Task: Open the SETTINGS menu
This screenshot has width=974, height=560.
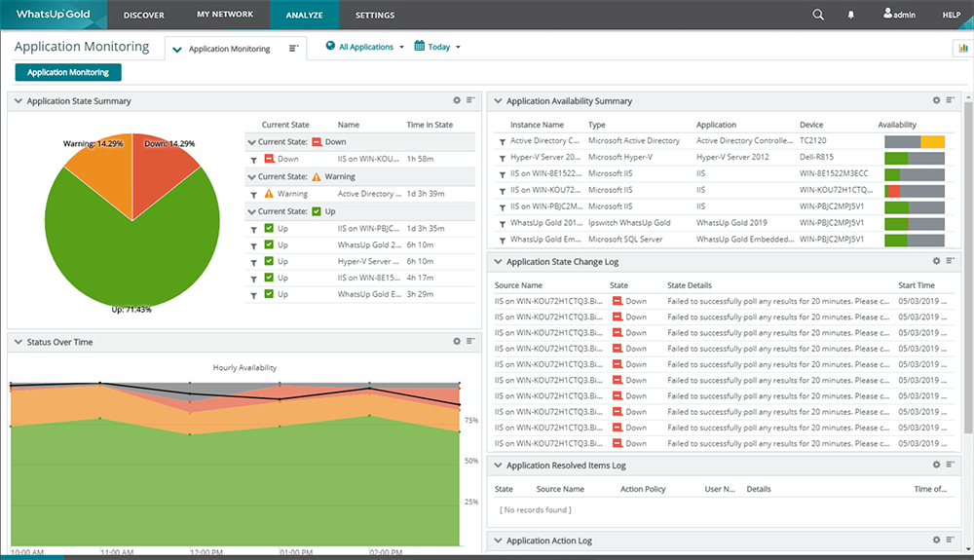Action: [x=375, y=15]
